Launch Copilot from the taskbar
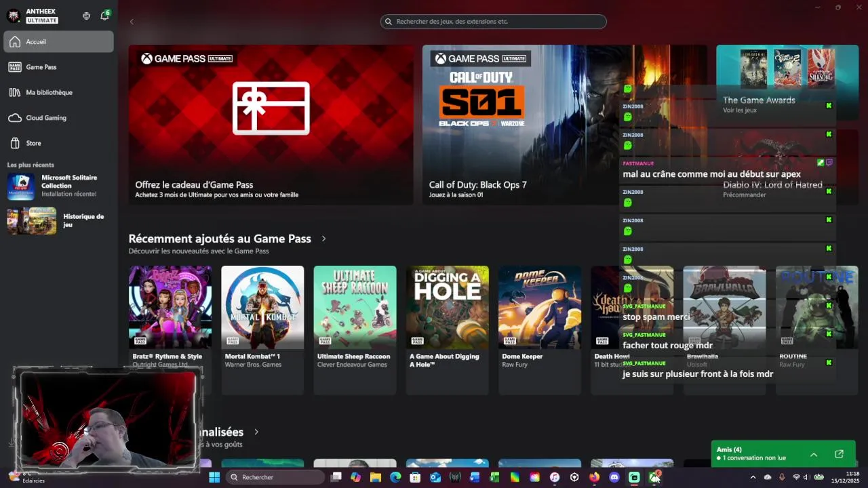Viewport: 868px width, 488px height. pos(355,477)
